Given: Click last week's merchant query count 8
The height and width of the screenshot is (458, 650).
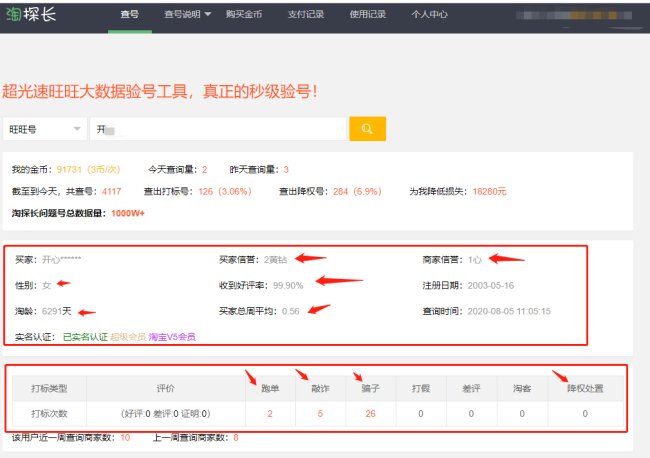Looking at the screenshot, I should pyautogui.click(x=236, y=438).
